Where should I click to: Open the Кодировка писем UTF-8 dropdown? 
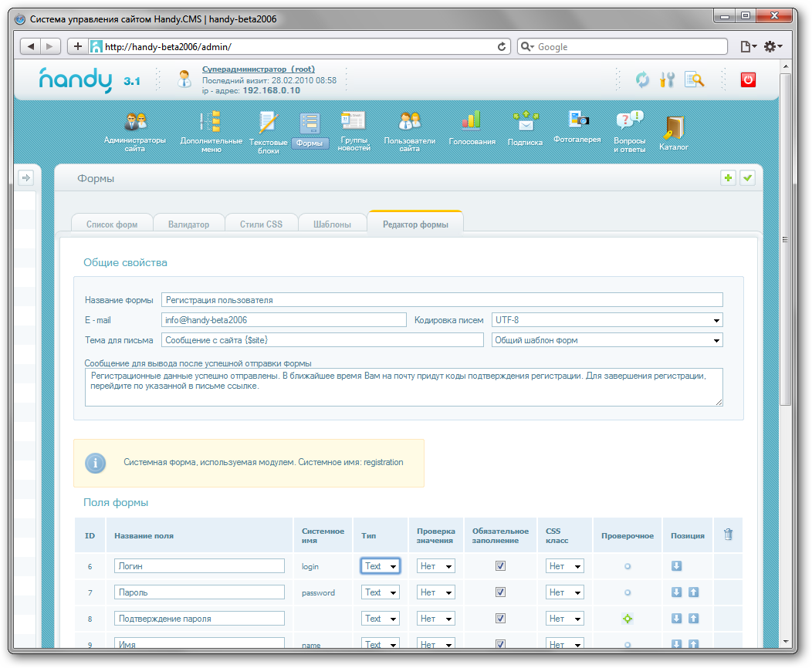pyautogui.click(x=607, y=320)
